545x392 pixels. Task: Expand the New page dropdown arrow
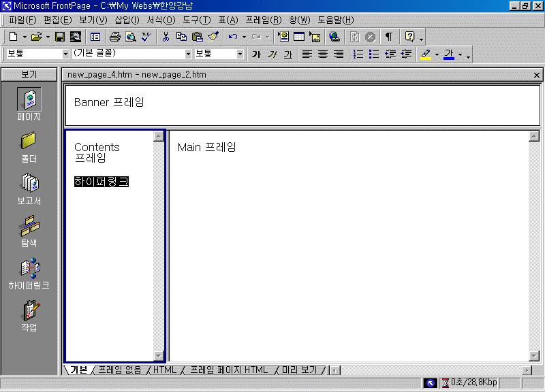pos(25,37)
